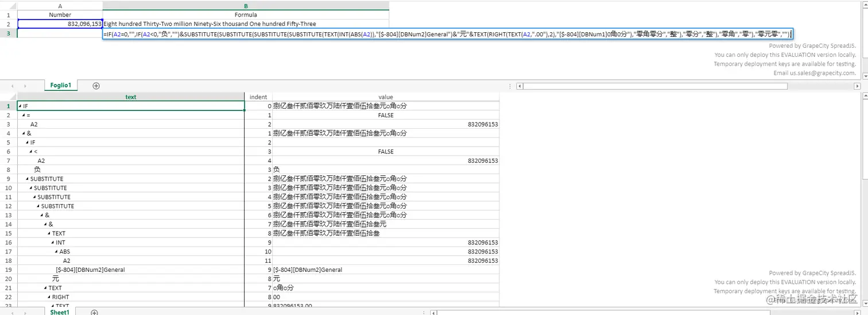Screen dimensions: 868x315
Task: Click the tab strip resize dots beside the top scrollbar
Action: pyautogui.click(x=511, y=86)
